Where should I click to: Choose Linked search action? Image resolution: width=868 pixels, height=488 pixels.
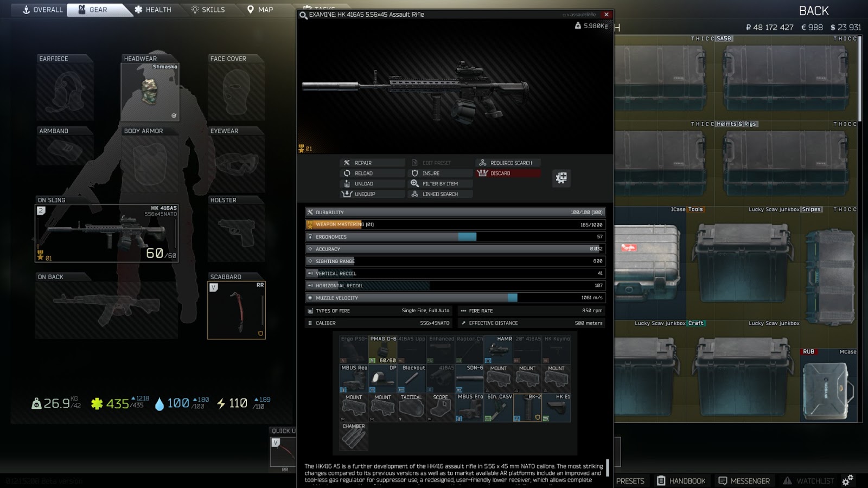441,194
